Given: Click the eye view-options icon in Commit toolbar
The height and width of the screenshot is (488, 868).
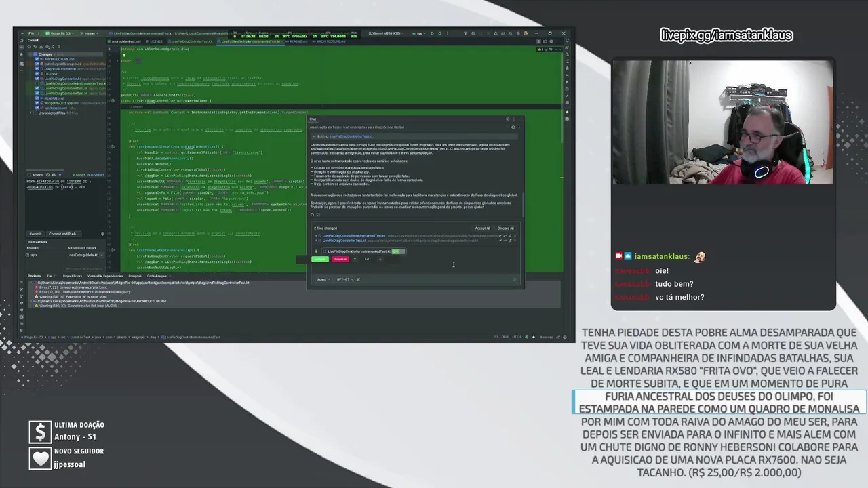Looking at the screenshot, I should (x=47, y=47).
